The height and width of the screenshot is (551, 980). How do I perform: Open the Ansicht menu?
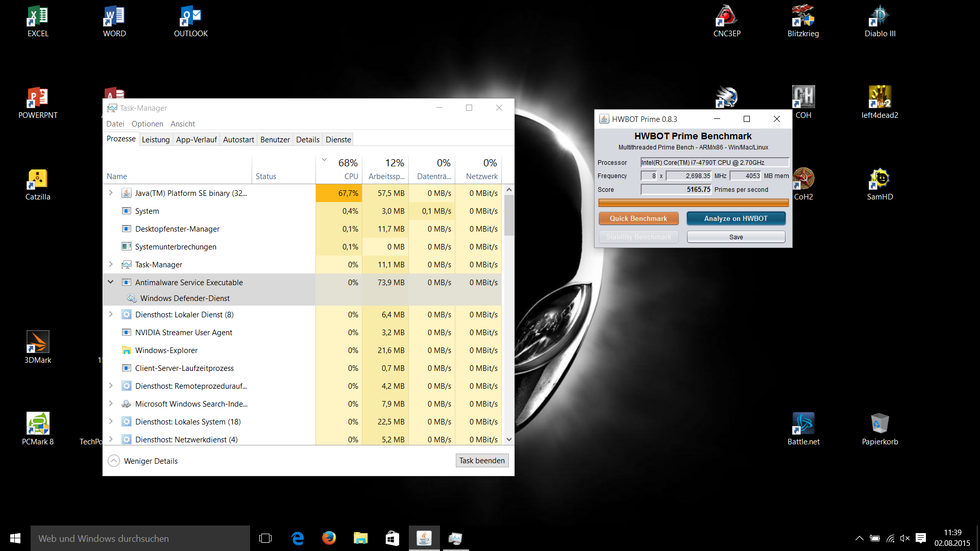click(x=182, y=124)
